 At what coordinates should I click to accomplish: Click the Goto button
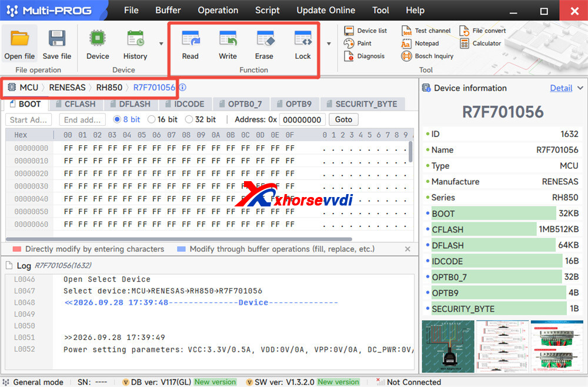(343, 119)
